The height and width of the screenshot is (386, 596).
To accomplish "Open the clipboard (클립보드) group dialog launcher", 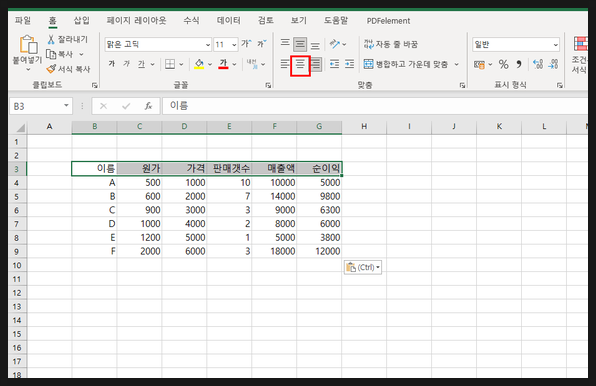I will tap(95, 85).
